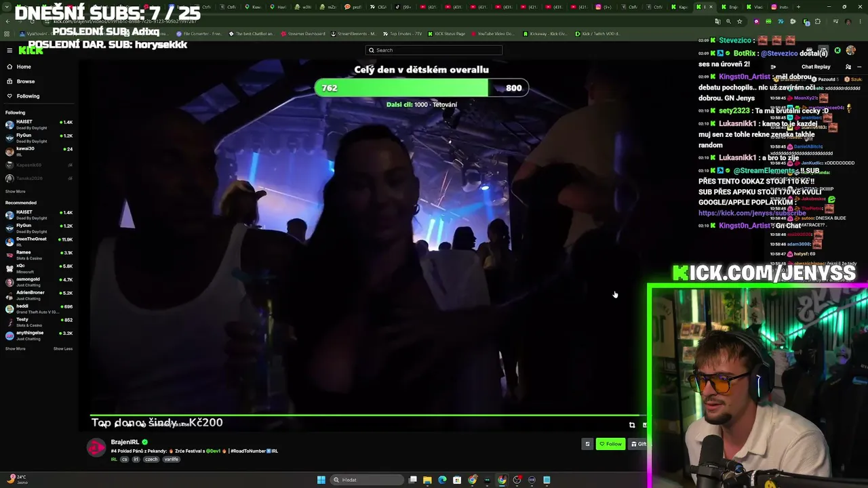Viewport: 868px width, 488px height.
Task: Bookmark this page with star icon
Action: pyautogui.click(x=739, y=21)
